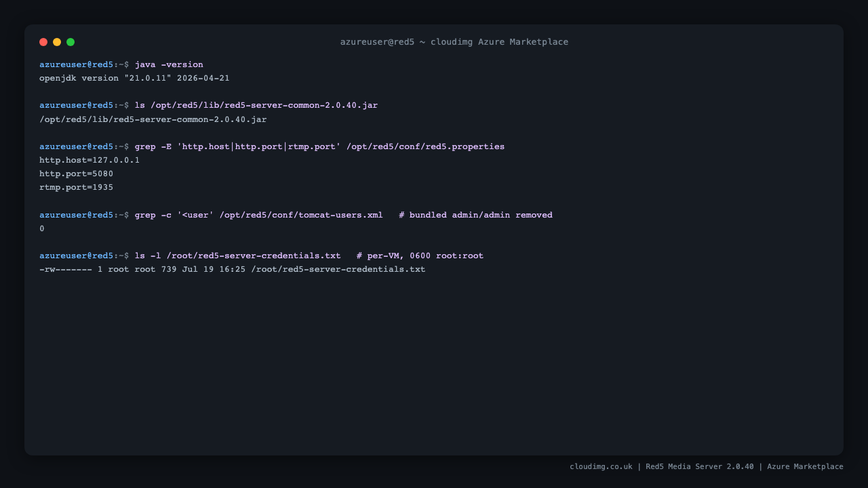The width and height of the screenshot is (868, 488).
Task: Click the grep -E red5.properties command
Action: click(x=319, y=146)
